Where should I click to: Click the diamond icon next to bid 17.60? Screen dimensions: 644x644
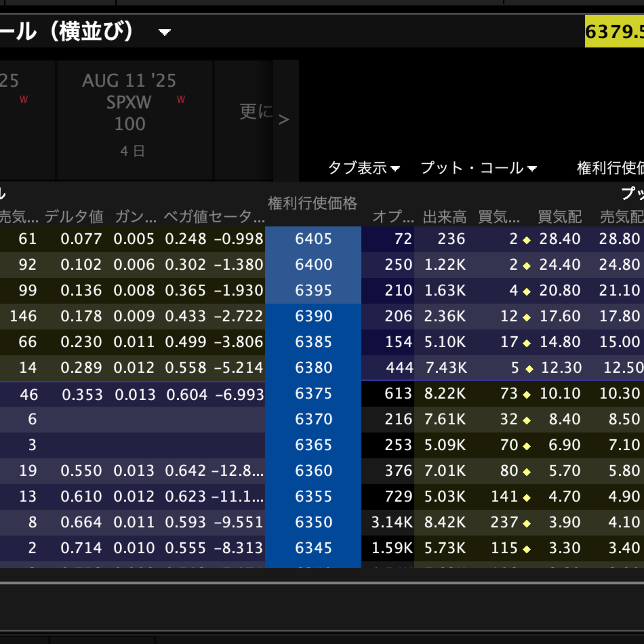[527, 317]
